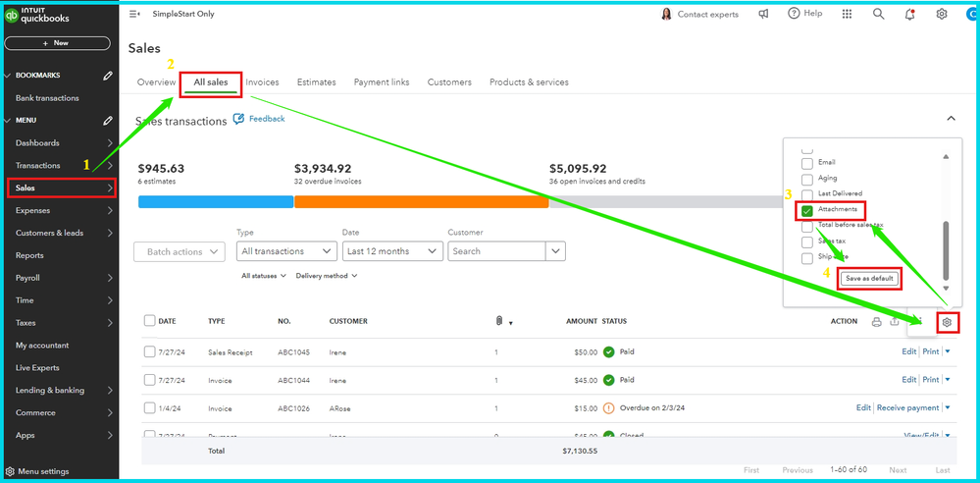Select the ABC1026 invoice row checkbox

[x=149, y=408]
